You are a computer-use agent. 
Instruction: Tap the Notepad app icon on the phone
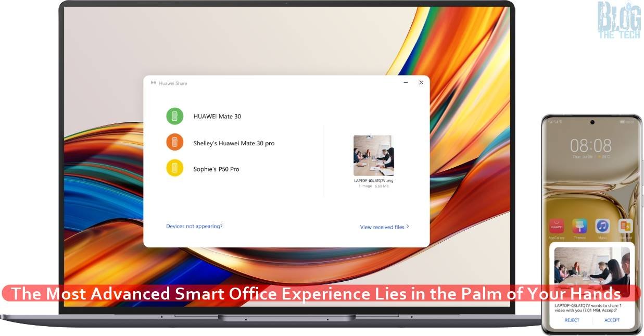625,227
